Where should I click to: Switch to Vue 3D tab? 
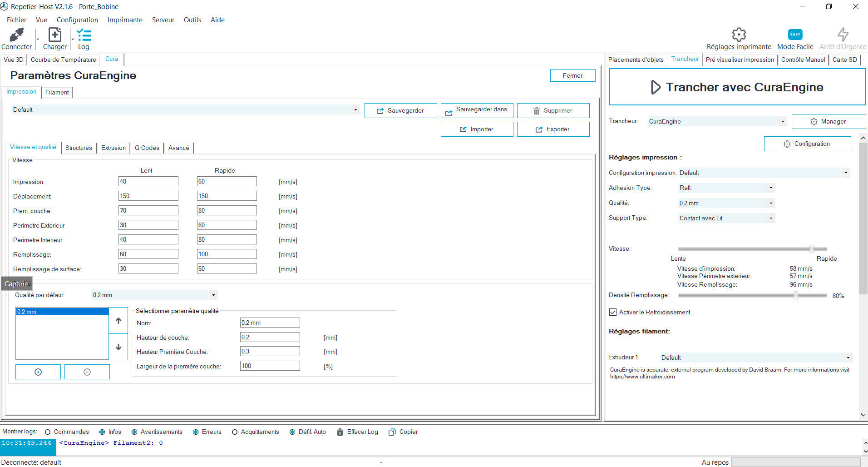click(x=14, y=60)
